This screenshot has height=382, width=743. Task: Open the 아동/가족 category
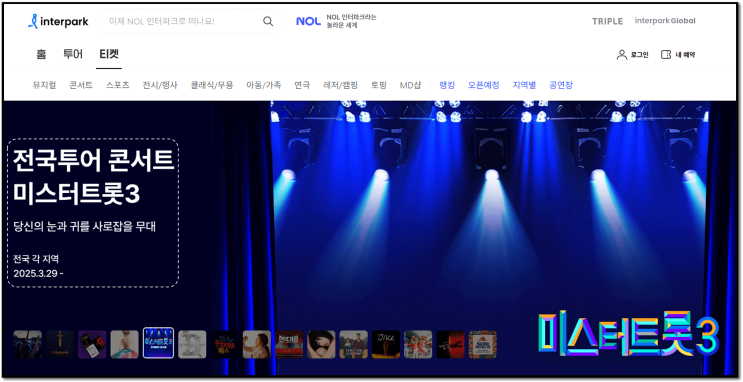pos(263,85)
